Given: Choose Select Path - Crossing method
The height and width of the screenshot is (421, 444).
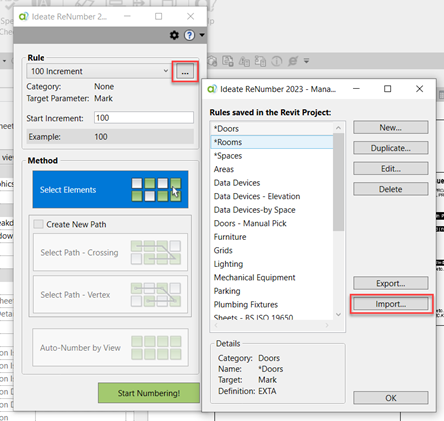Looking at the screenshot, I should [110, 252].
